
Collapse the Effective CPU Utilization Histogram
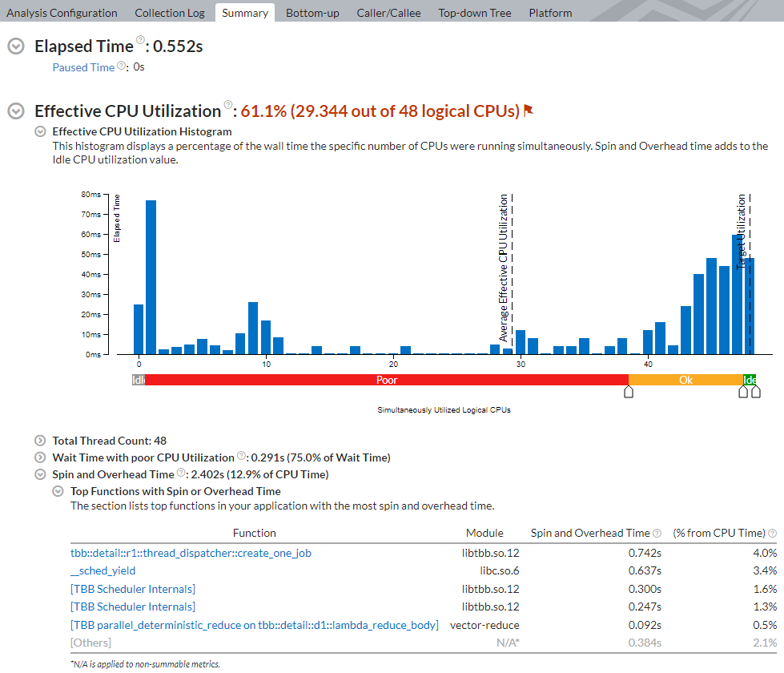[x=40, y=131]
